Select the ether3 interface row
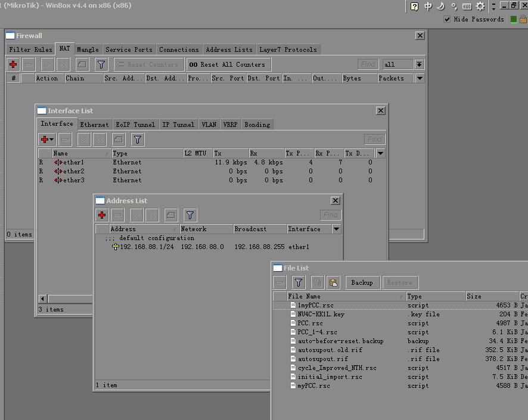The height and width of the screenshot is (420, 528). click(x=211, y=180)
